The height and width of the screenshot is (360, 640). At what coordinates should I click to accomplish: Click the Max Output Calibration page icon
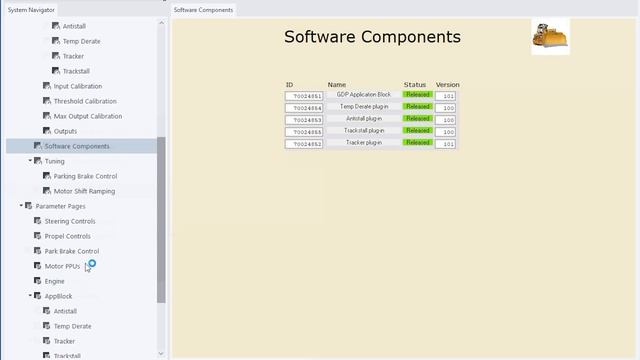(47, 116)
